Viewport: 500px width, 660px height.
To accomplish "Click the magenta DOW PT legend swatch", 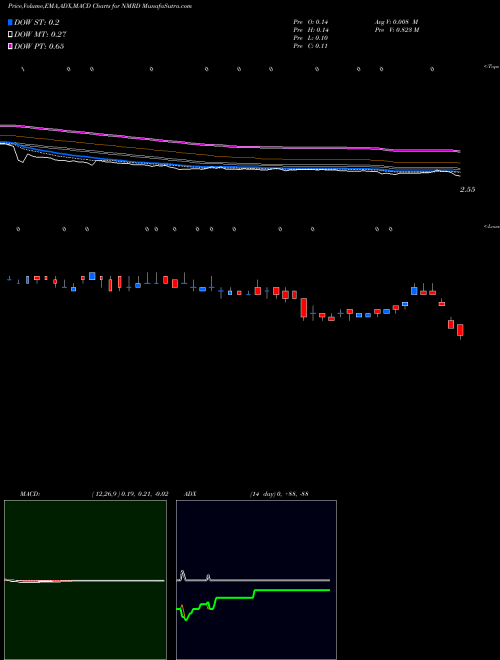I will pos(10,46).
